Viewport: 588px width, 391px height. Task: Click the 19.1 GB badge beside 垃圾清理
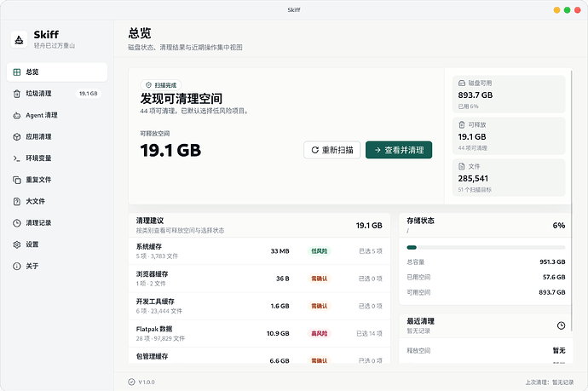(89, 94)
